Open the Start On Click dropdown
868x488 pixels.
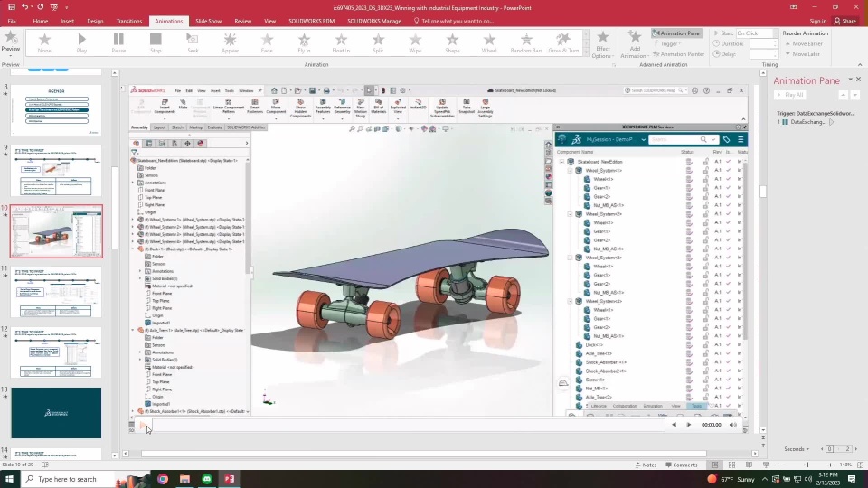coord(775,33)
